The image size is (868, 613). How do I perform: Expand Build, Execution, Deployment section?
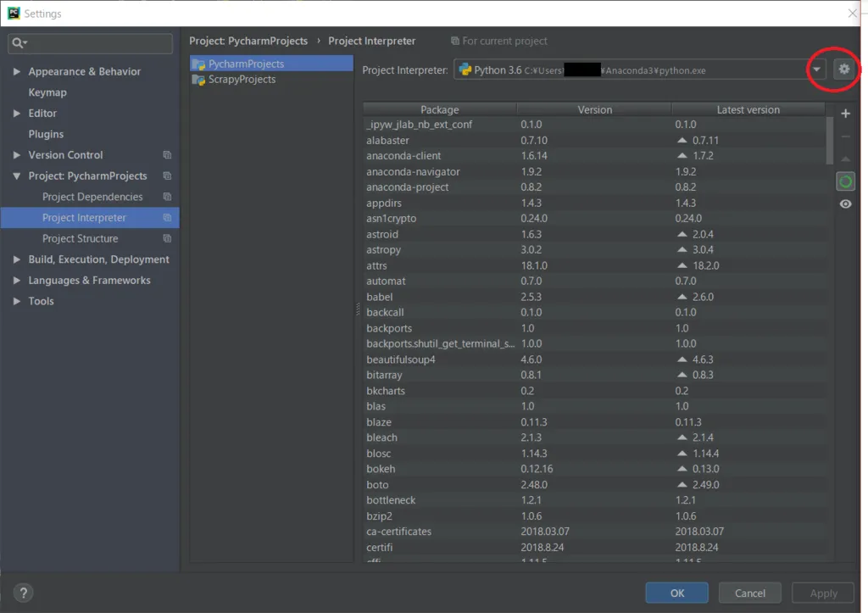click(x=17, y=259)
